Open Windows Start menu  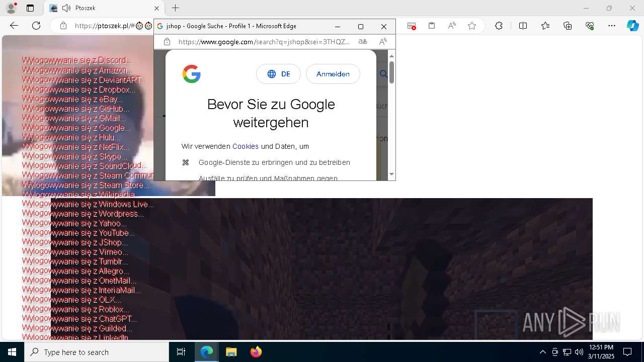(12, 352)
